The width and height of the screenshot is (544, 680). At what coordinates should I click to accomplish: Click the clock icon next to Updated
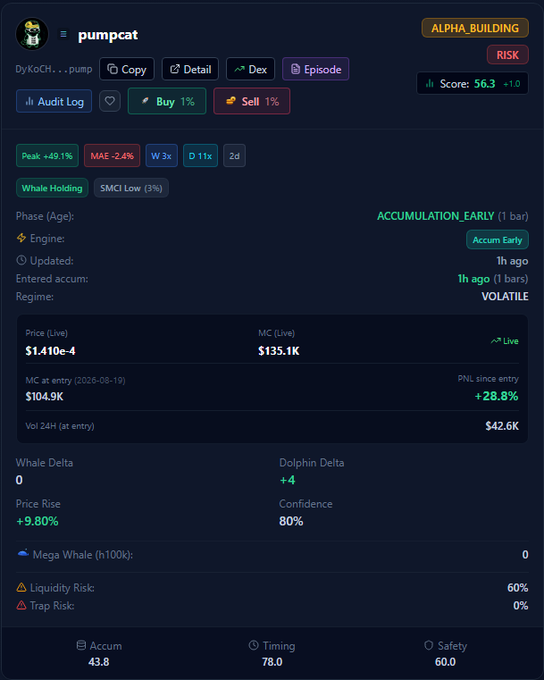pyautogui.click(x=21, y=260)
